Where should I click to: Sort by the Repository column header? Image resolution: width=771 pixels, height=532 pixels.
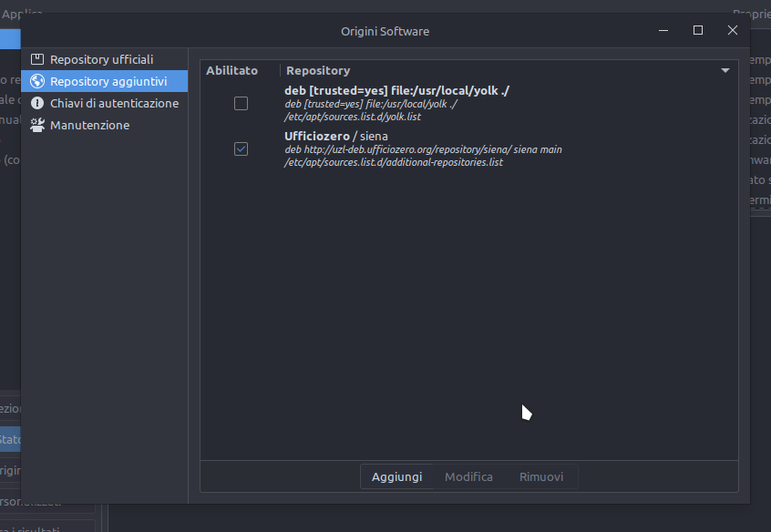coord(318,70)
